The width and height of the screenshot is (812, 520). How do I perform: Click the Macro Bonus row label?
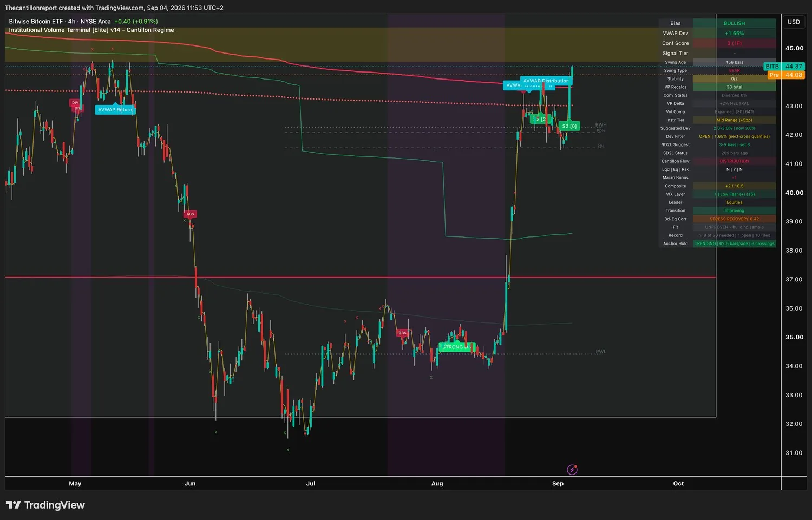[676, 178]
